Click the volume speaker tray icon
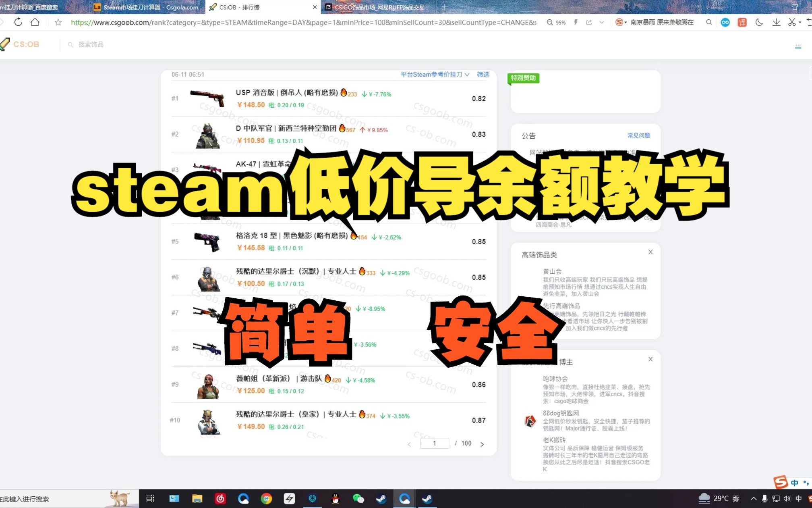 click(x=787, y=499)
